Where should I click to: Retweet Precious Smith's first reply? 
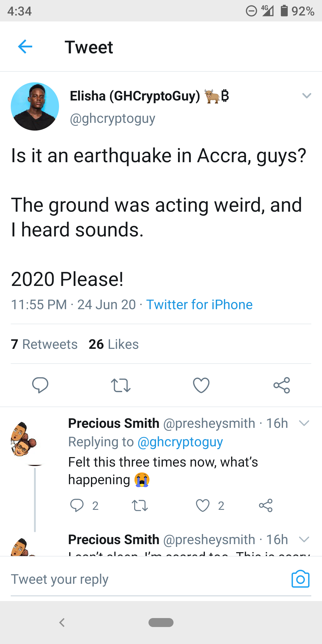140,505
